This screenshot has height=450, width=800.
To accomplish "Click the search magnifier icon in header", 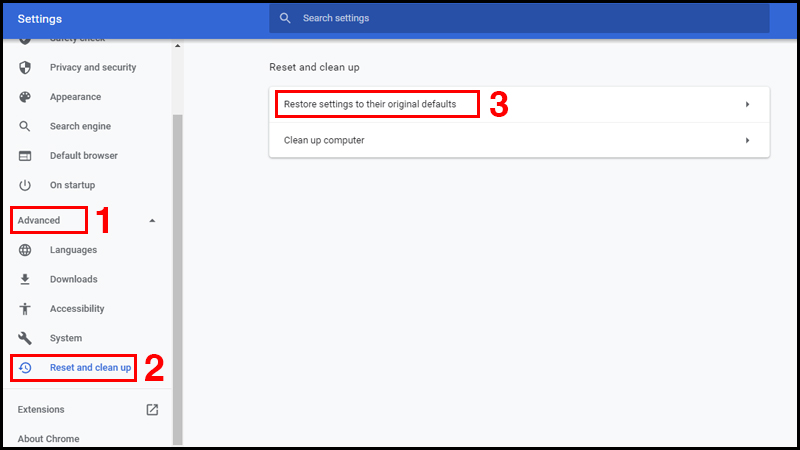I will pyautogui.click(x=285, y=18).
